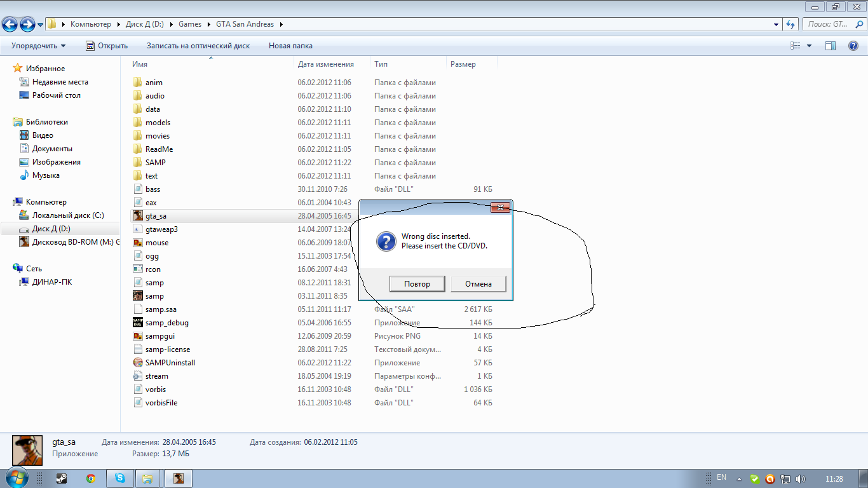This screenshot has width=868, height=488.
Task: Click Компьютер in the address breadcrumb
Action: click(x=91, y=24)
